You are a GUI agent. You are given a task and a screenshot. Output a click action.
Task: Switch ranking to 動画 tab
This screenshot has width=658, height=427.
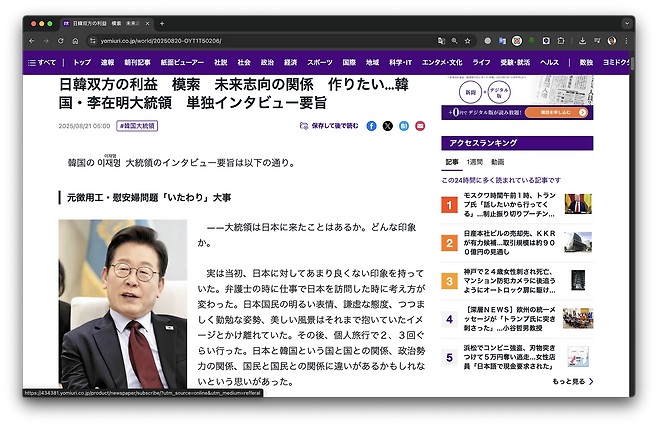pos(497,161)
